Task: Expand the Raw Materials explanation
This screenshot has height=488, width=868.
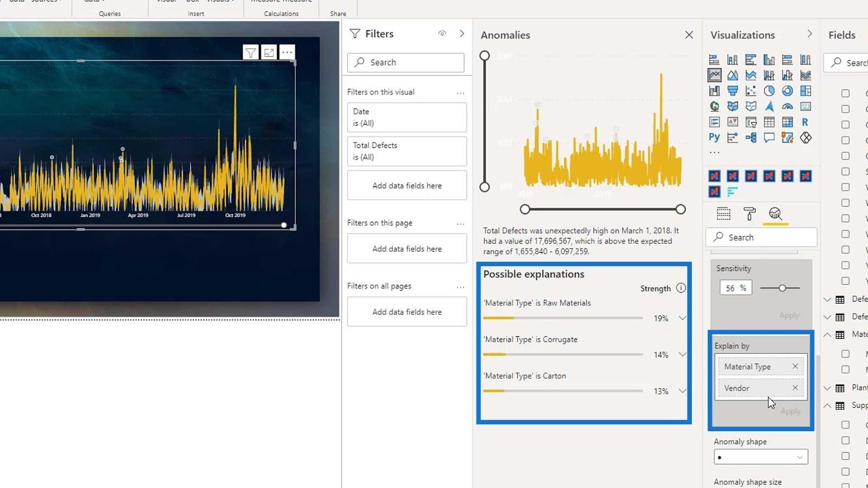Action: (682, 318)
